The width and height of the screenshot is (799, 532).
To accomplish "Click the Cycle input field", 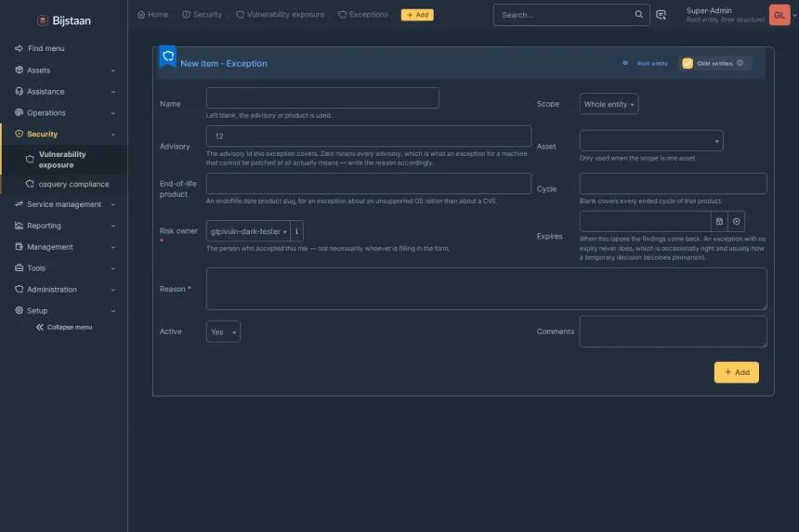I will (x=673, y=183).
